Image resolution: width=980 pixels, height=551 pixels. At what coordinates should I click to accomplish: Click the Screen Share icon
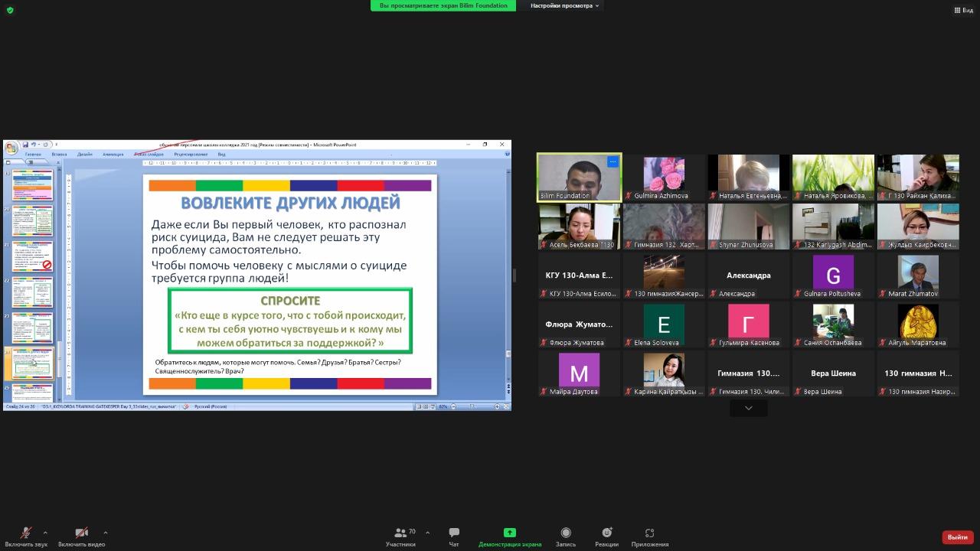point(509,533)
